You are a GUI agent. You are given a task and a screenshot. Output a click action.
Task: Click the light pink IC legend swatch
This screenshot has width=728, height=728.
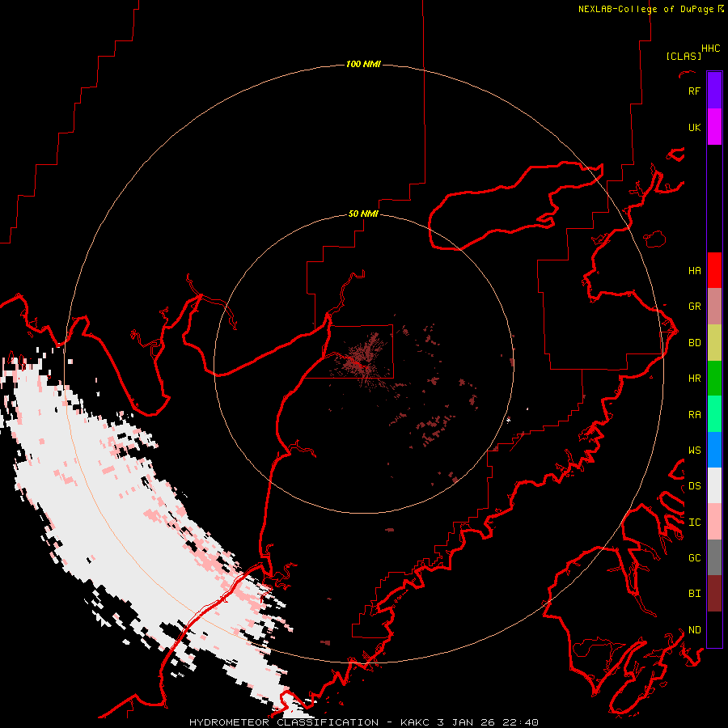coord(714,522)
